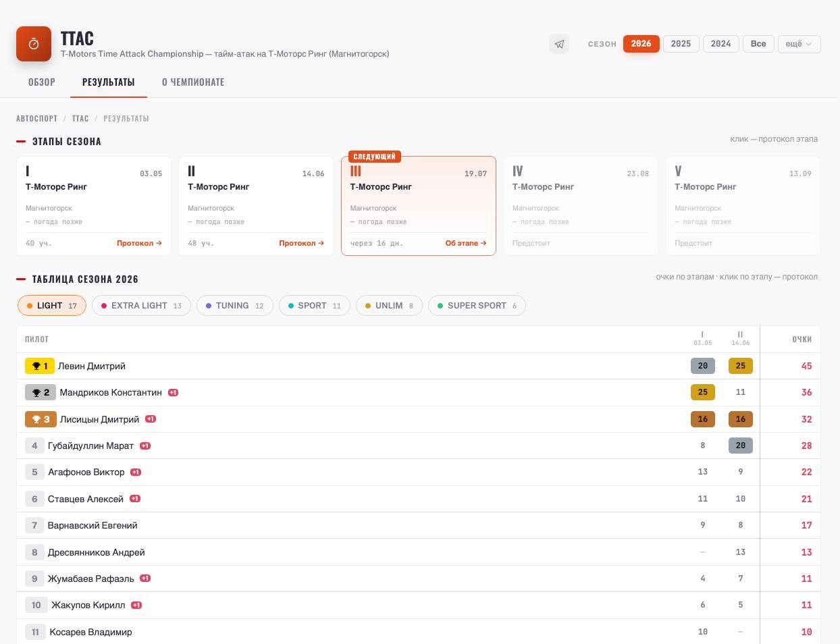Select the EXTRA LIGHT class filter
840x644 pixels.
click(x=141, y=306)
